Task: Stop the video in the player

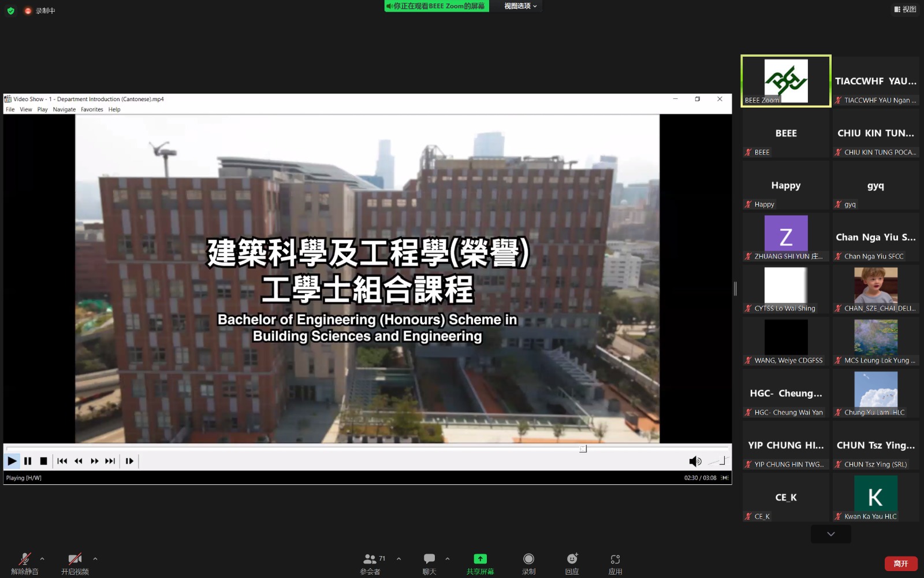Action: [x=43, y=461]
